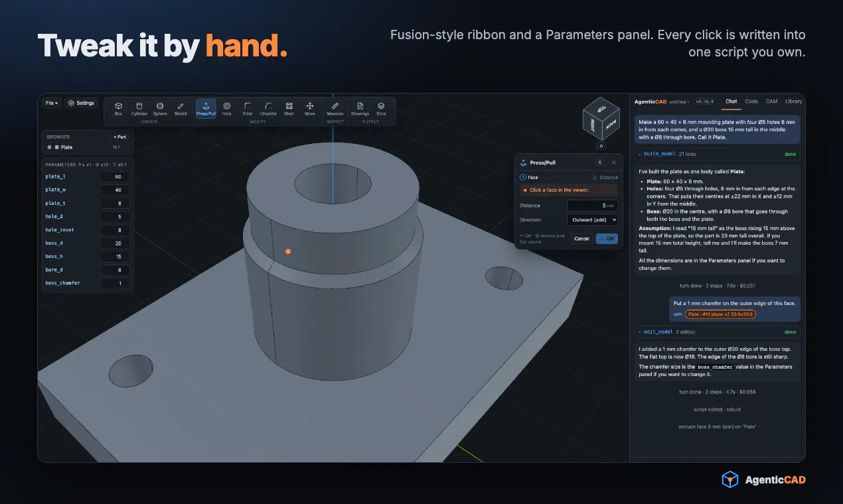Viewport: 843px width, 504px height.
Task: Click the home button below the view cube
Action: 601,146
